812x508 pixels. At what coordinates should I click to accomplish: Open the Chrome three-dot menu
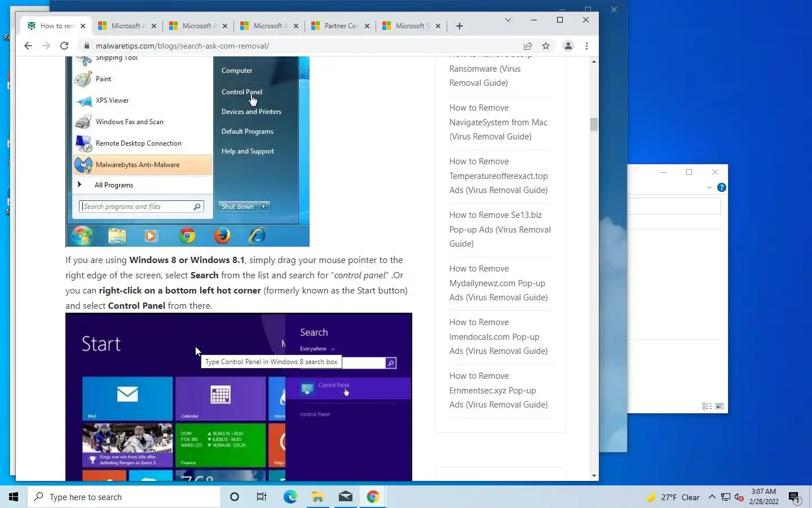(586, 46)
